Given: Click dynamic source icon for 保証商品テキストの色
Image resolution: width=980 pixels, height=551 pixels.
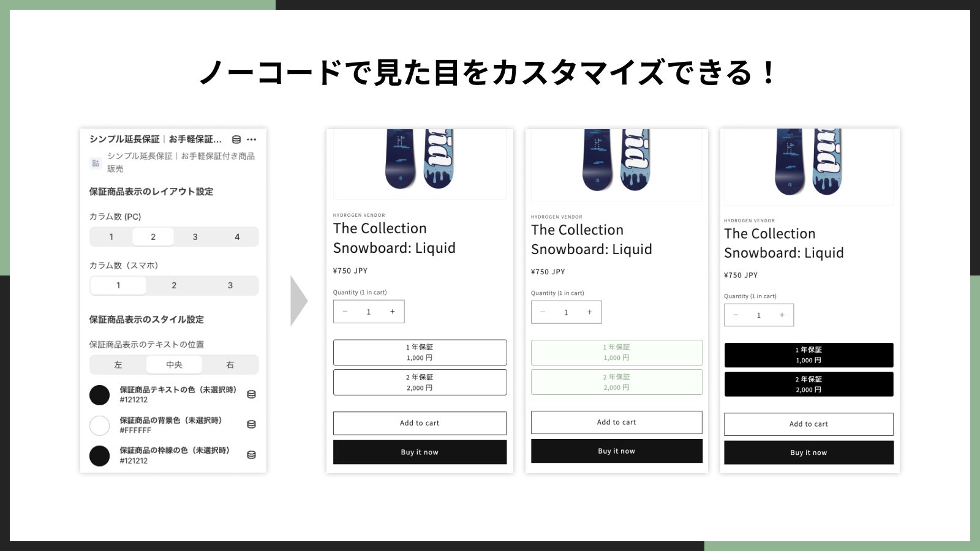Looking at the screenshot, I should [251, 394].
